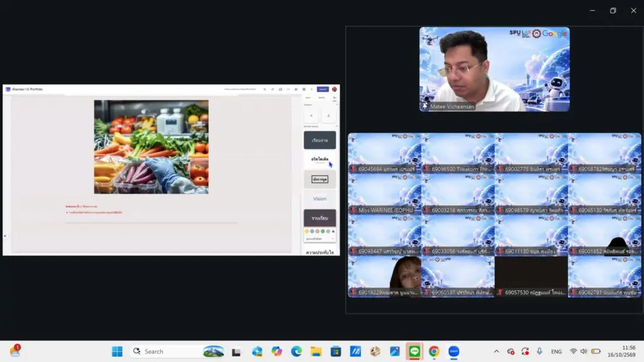
Task: Open the weather widgets icon on taskbar
Action: click(x=15, y=351)
